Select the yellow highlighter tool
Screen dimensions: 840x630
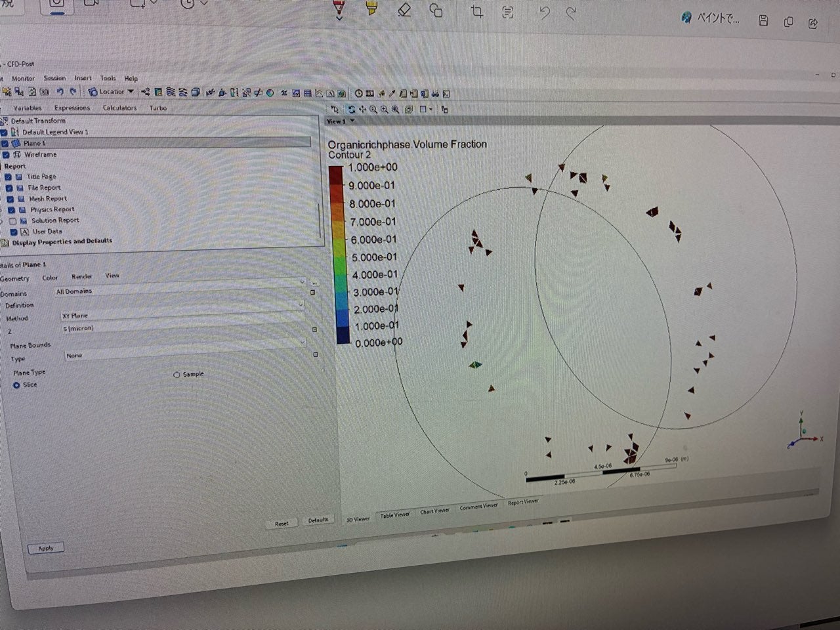pyautogui.click(x=371, y=9)
